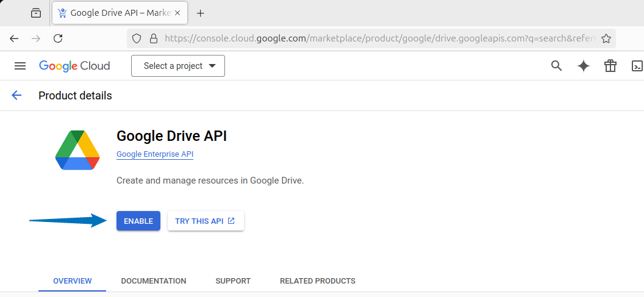Click the Google Drive logo image

(77, 151)
